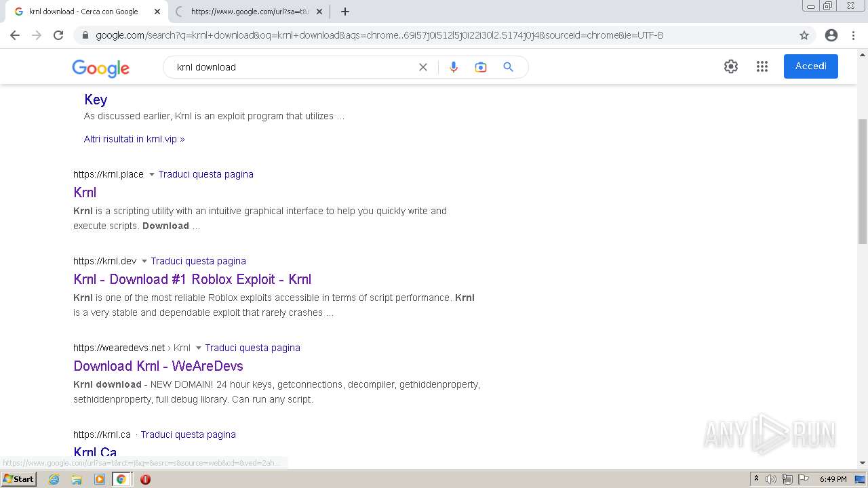Open Chrome from taskbar
This screenshot has width=868, height=488.
[121, 479]
